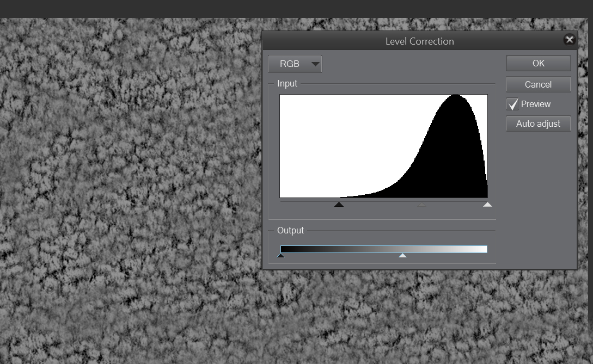Select the shadow input triangle slider

pyautogui.click(x=339, y=204)
